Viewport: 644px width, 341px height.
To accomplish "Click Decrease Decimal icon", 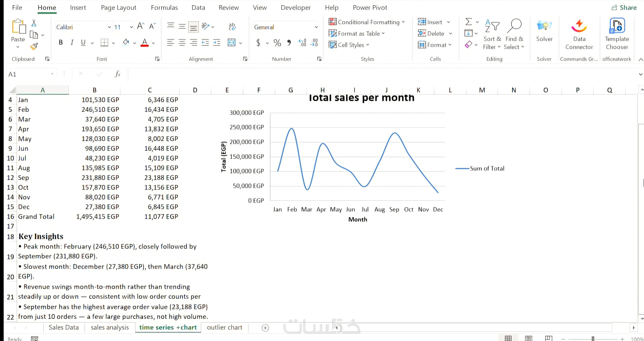I will coord(314,43).
